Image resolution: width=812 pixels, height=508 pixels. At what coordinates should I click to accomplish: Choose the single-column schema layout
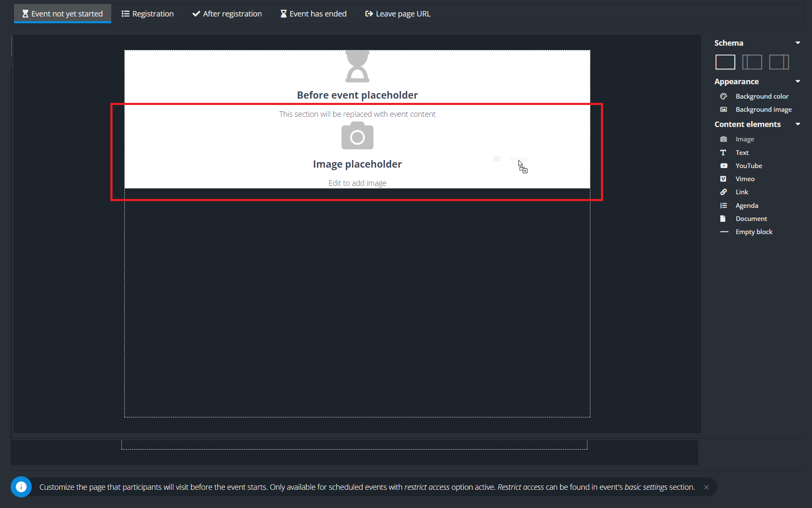[x=725, y=62]
